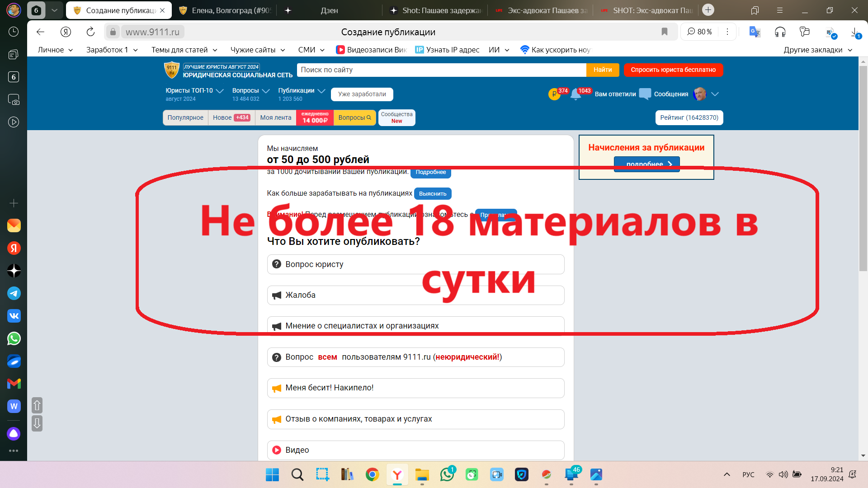Image resolution: width=868 pixels, height=488 pixels.
Task: Click the Спросить юриста бесплатно button
Action: pyautogui.click(x=673, y=70)
